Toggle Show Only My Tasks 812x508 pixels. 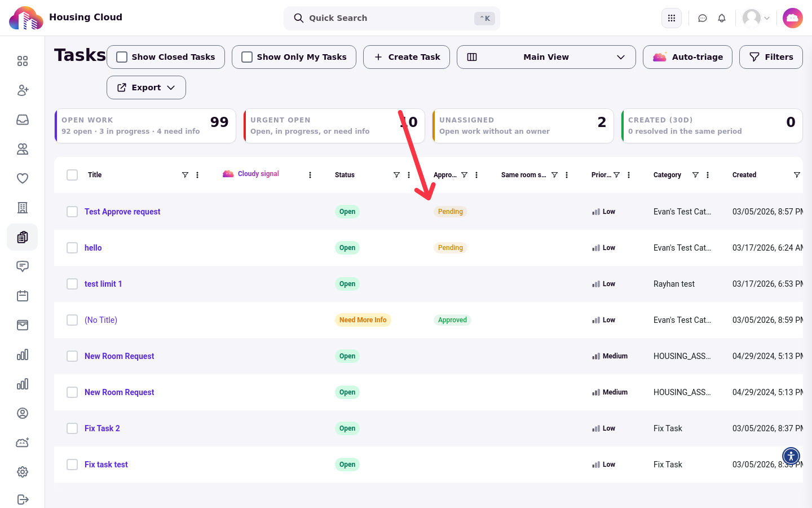point(247,57)
